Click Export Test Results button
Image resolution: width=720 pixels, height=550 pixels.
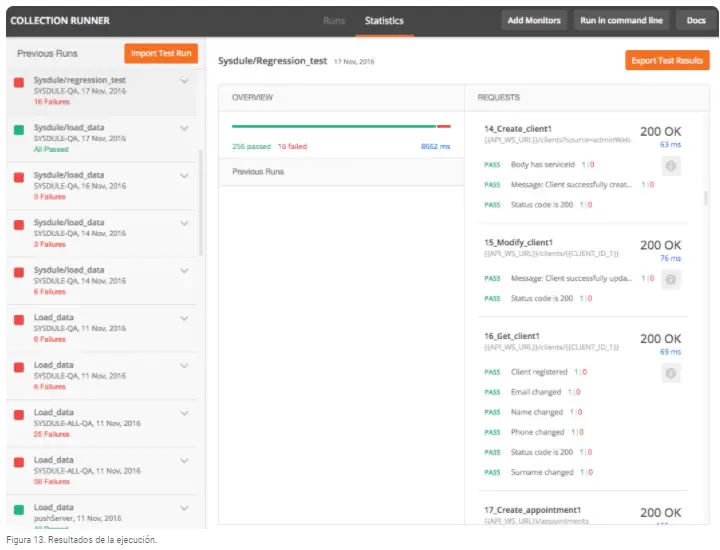[x=667, y=61]
